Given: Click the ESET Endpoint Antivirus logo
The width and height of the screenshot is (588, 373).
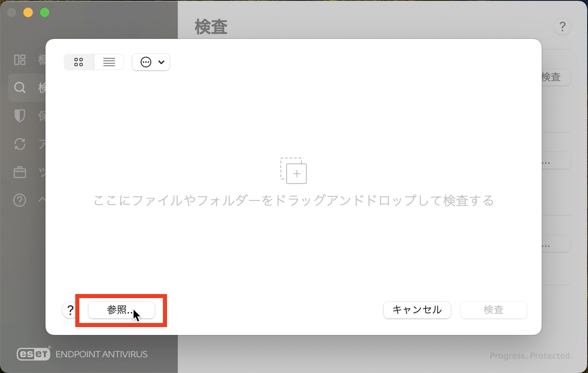Looking at the screenshot, I should [82, 354].
